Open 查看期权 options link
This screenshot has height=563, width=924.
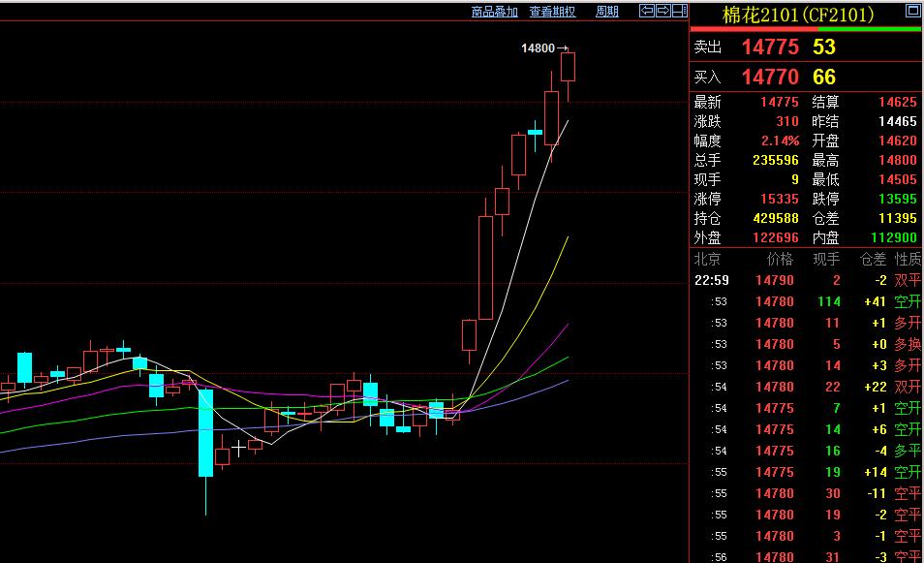552,12
